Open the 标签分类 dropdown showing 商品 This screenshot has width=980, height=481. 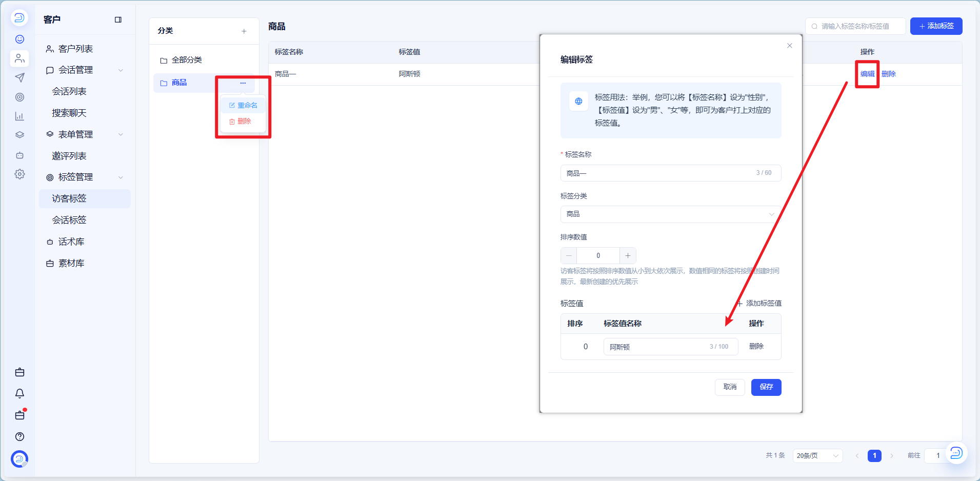[671, 214]
